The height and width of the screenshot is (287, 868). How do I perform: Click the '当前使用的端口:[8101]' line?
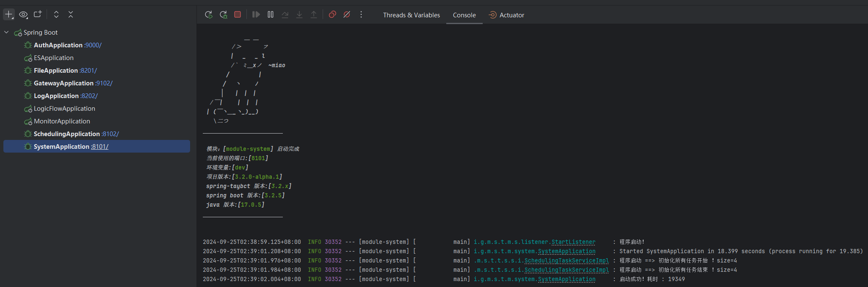pos(237,158)
